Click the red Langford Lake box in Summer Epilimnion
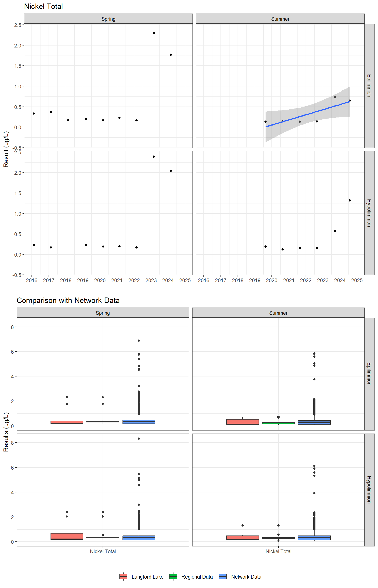 coord(243,422)
